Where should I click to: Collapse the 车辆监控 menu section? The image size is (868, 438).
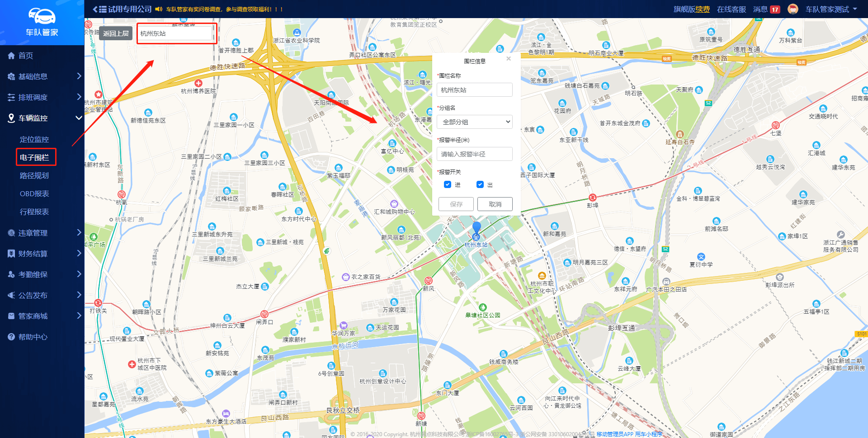tap(79, 118)
